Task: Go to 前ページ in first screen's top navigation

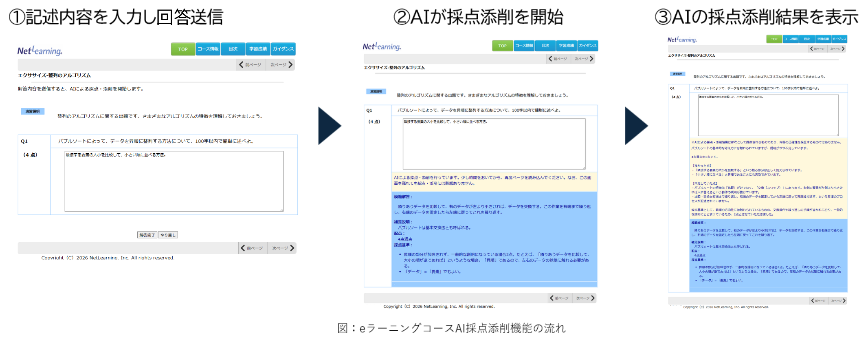Action: click(251, 64)
